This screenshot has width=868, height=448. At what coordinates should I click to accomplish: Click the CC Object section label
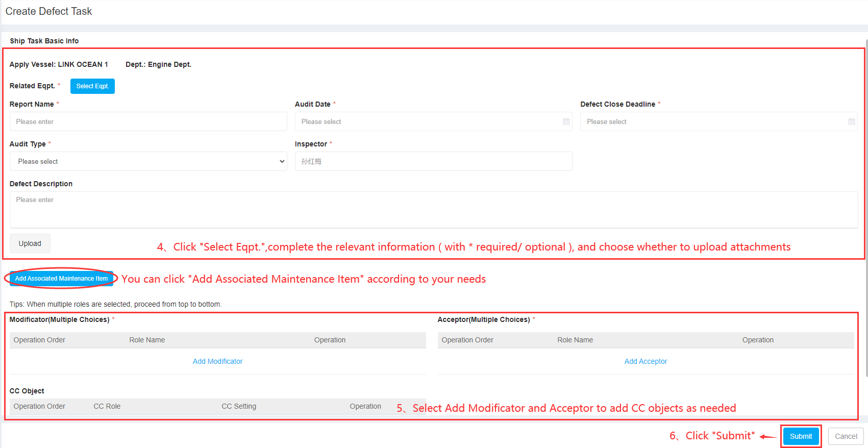27,391
